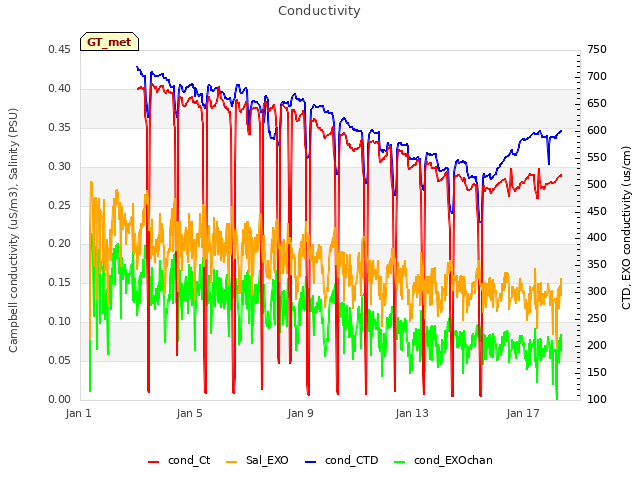Viewport: 640px width, 480px height.
Task: Click the 300 right axis value
Action: point(597,291)
